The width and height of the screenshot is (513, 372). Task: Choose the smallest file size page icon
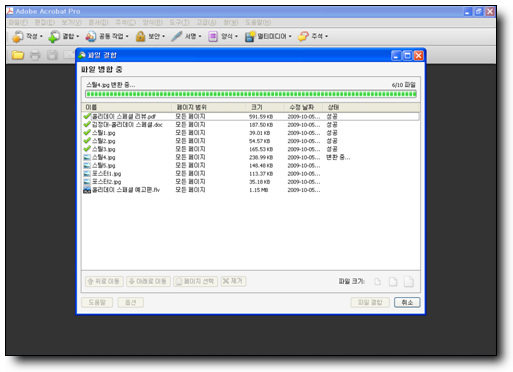point(377,282)
